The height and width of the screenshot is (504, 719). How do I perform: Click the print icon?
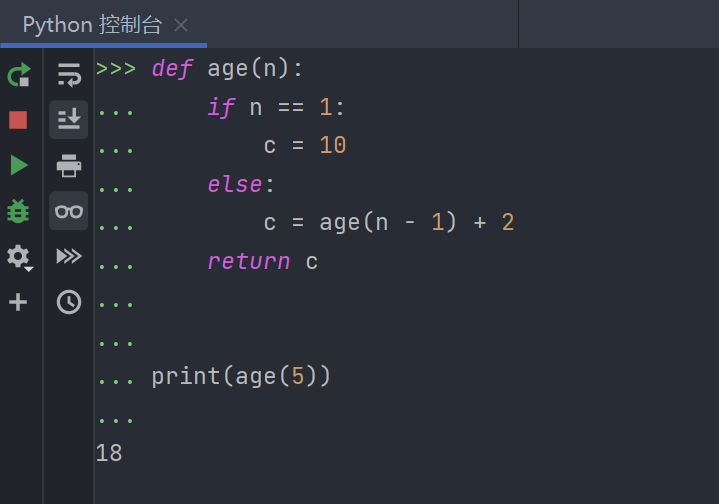point(69,166)
